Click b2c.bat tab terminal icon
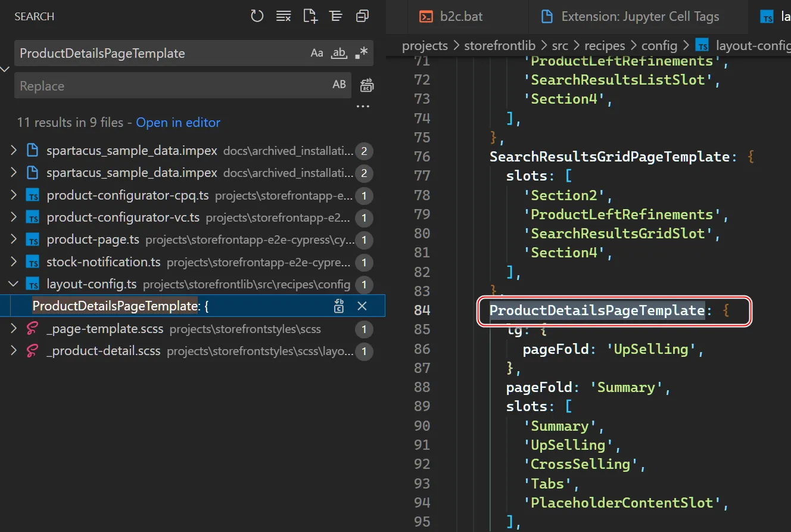The image size is (791, 532). pyautogui.click(x=426, y=17)
